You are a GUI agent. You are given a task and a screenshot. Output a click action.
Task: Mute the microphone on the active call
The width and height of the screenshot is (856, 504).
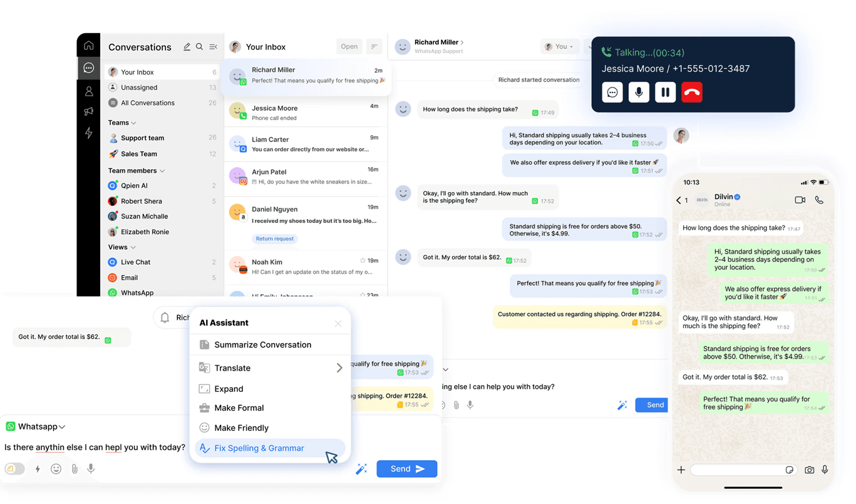tap(639, 92)
